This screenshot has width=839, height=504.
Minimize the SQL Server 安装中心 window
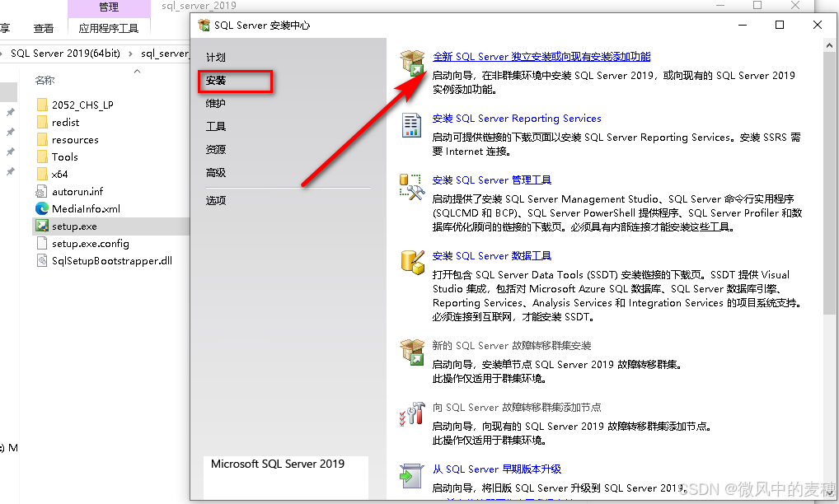tap(742, 26)
